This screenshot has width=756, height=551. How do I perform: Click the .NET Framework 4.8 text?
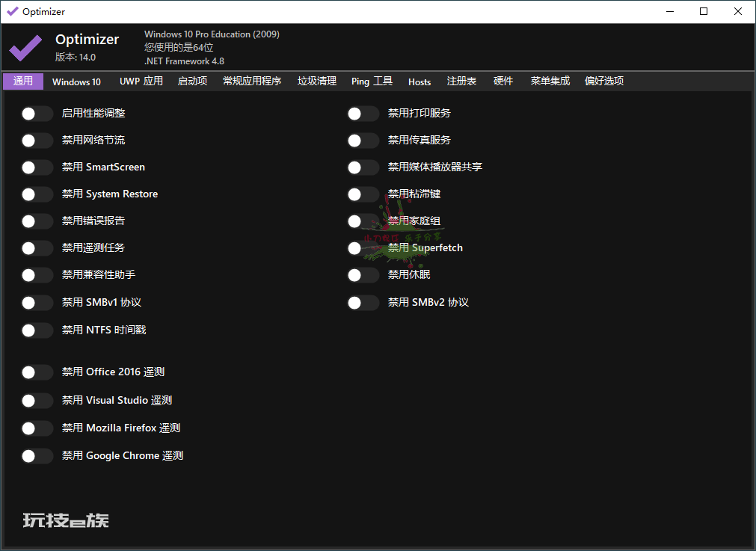click(x=184, y=61)
